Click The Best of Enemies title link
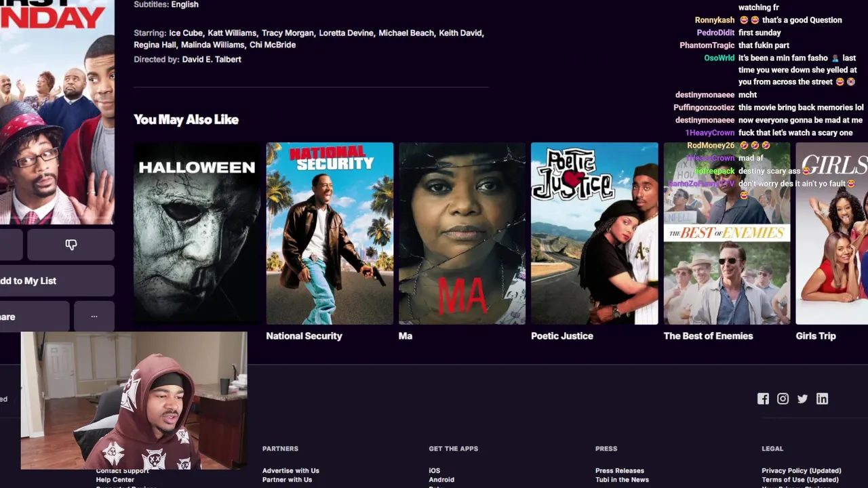This screenshot has height=488, width=868. click(x=708, y=335)
